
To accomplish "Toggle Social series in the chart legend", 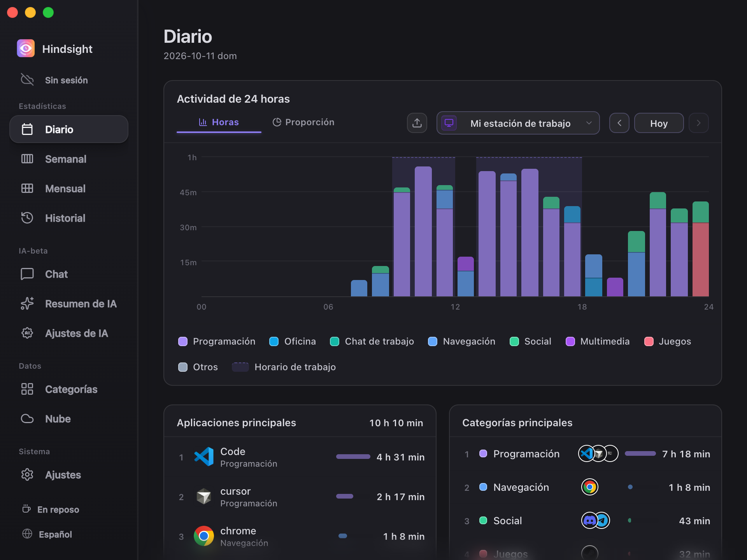I will pyautogui.click(x=530, y=341).
